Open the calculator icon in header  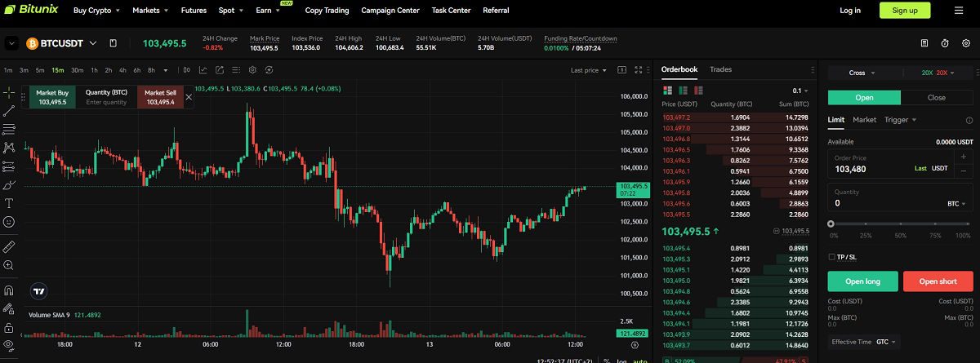pyautogui.click(x=924, y=42)
